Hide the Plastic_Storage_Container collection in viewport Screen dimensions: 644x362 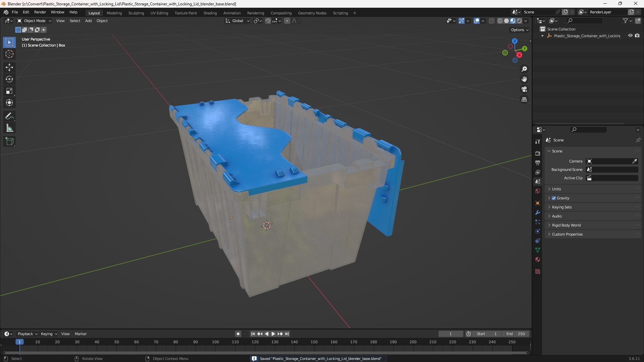click(x=630, y=36)
